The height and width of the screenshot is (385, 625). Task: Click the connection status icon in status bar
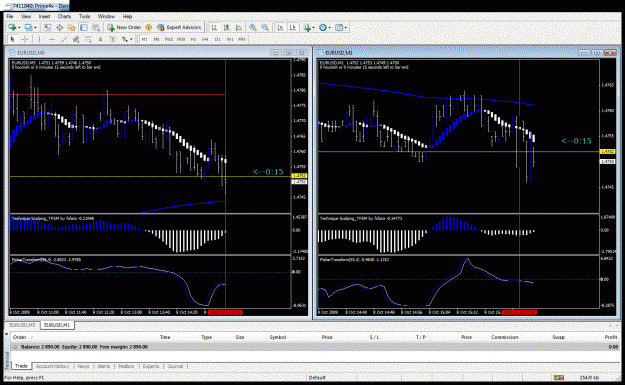[559, 377]
